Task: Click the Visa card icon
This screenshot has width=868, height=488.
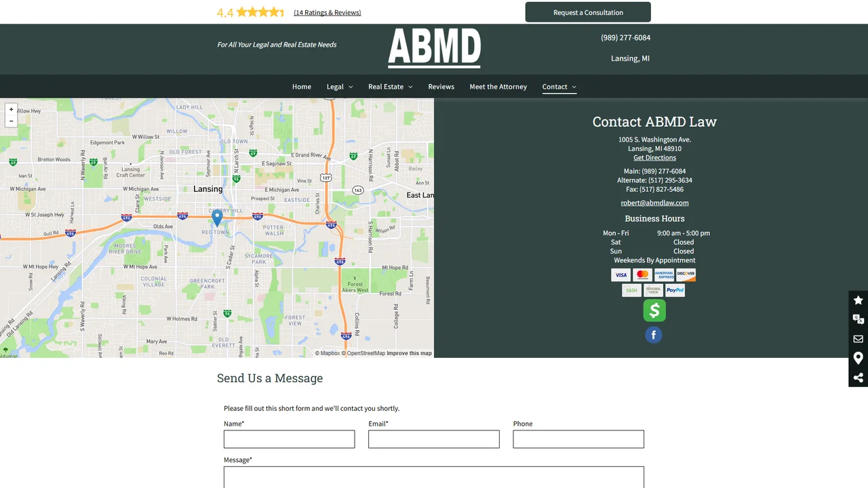Action: (621, 275)
